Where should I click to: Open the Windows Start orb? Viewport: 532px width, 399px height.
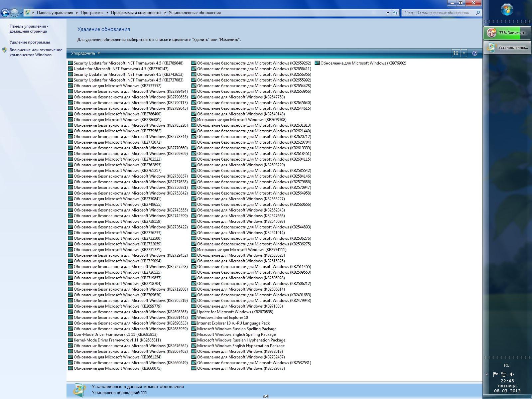507,10
